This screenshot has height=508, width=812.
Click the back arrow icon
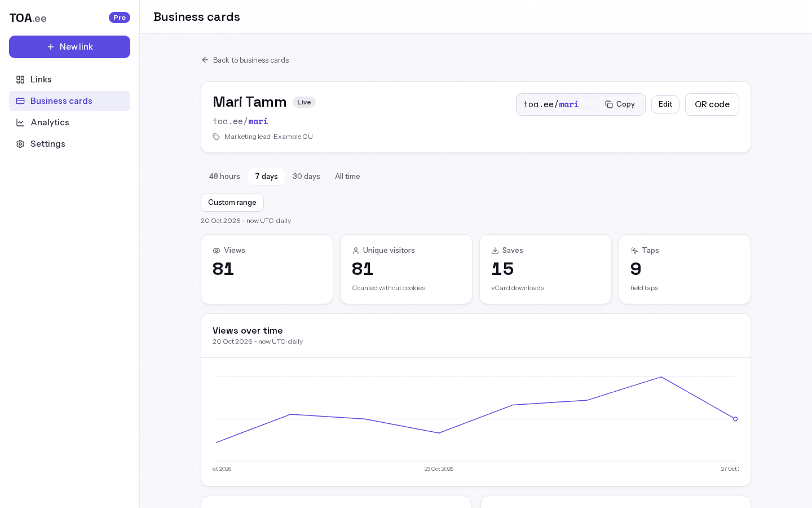pyautogui.click(x=205, y=60)
